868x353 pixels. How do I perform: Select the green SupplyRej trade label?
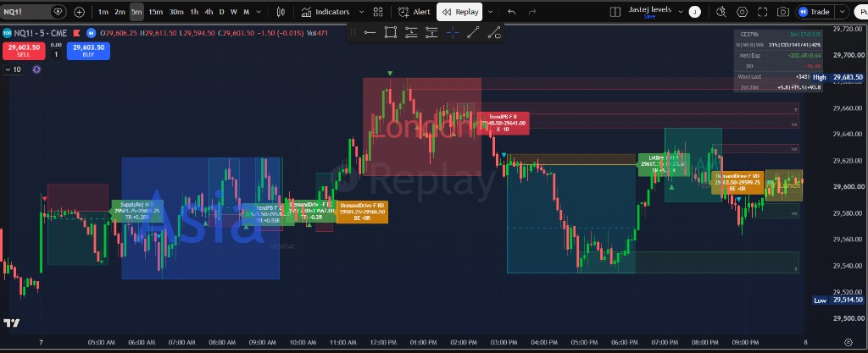pyautogui.click(x=137, y=211)
